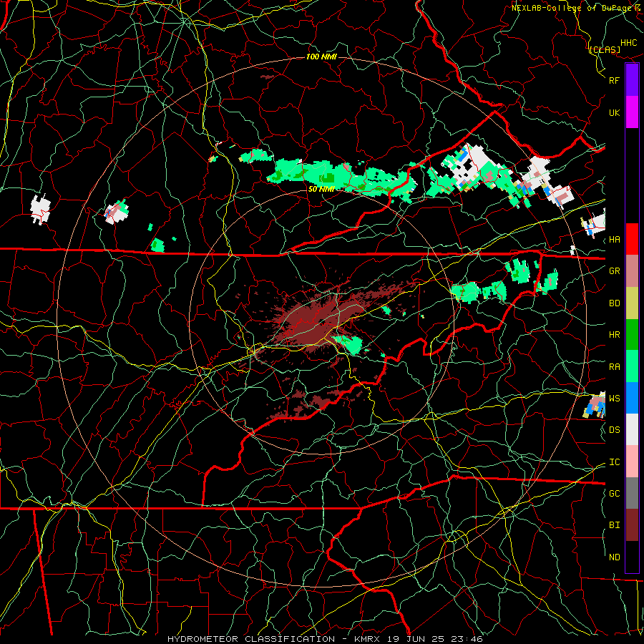
Task: Click the 100 NMI range ring label
Action: click(x=321, y=57)
